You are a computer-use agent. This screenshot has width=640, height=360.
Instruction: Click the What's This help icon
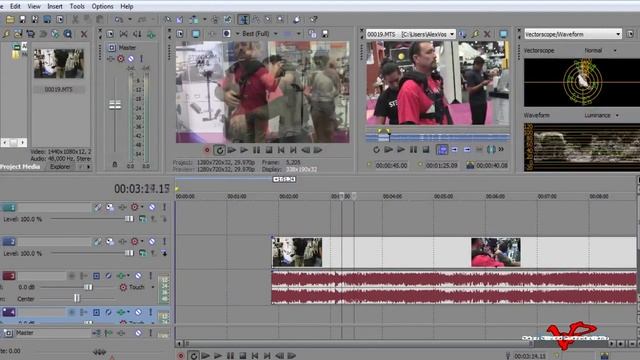313,19
